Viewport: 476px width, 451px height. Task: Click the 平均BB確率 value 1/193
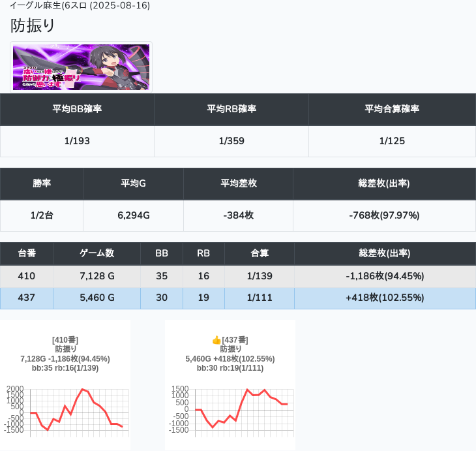pos(77,141)
